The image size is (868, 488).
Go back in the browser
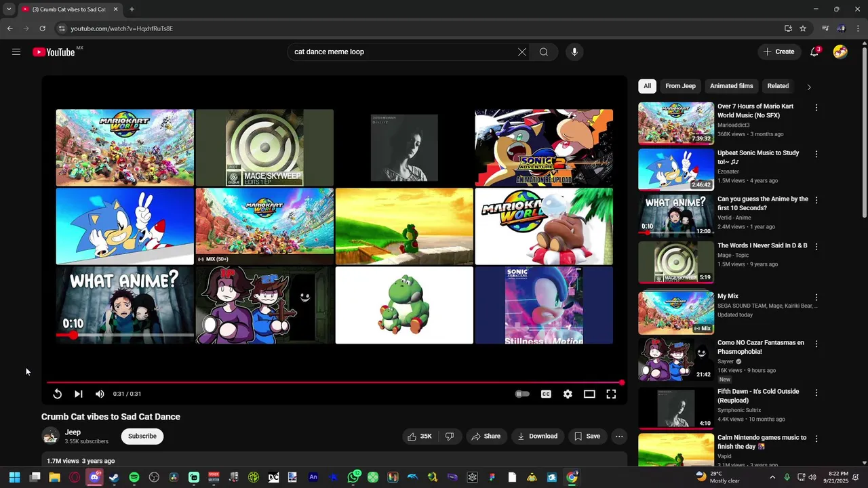click(x=9, y=28)
